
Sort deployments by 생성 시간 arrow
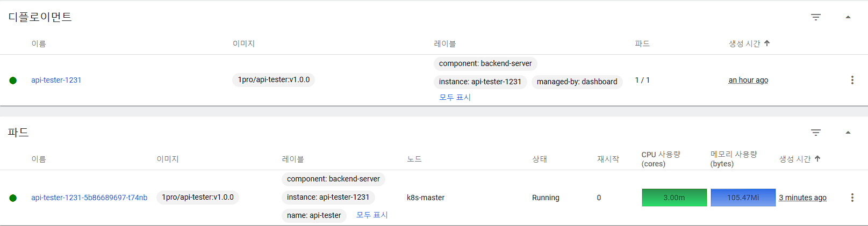pos(767,43)
